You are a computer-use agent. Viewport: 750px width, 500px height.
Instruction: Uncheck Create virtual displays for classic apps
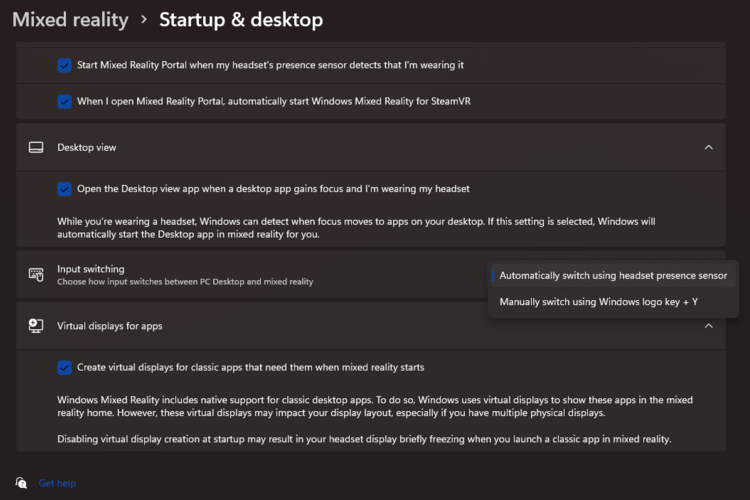coord(65,367)
